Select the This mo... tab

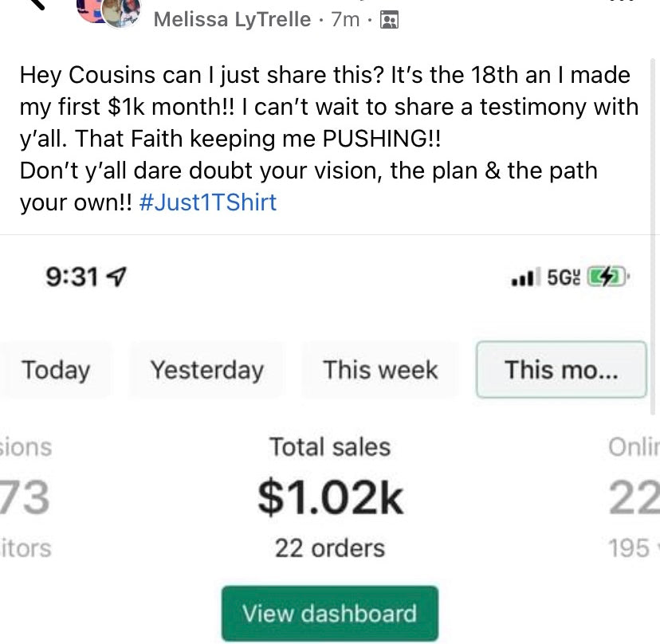pos(561,370)
